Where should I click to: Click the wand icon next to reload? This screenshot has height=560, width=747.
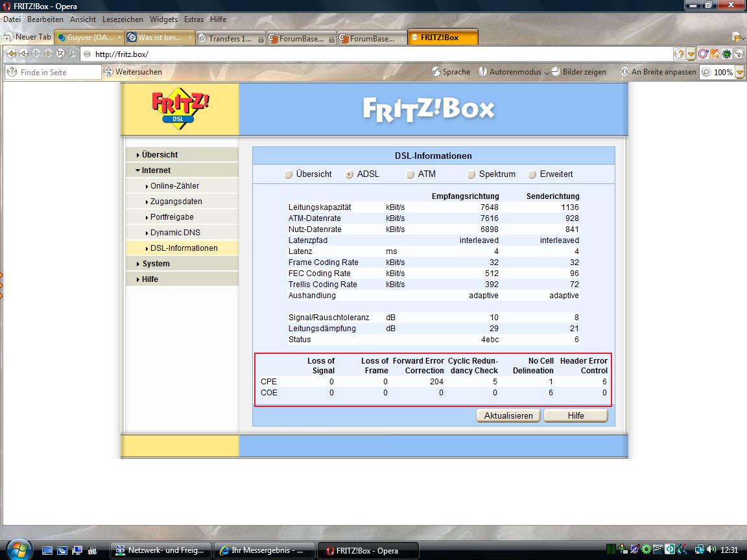click(x=73, y=54)
